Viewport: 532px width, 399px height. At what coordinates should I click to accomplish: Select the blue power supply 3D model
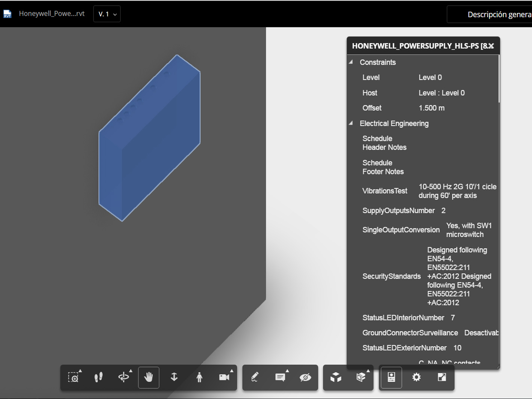pos(149,138)
